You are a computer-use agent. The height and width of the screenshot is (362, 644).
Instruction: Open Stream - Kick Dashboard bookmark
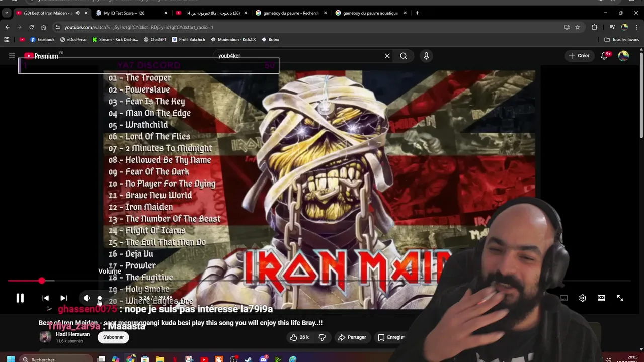click(x=115, y=39)
